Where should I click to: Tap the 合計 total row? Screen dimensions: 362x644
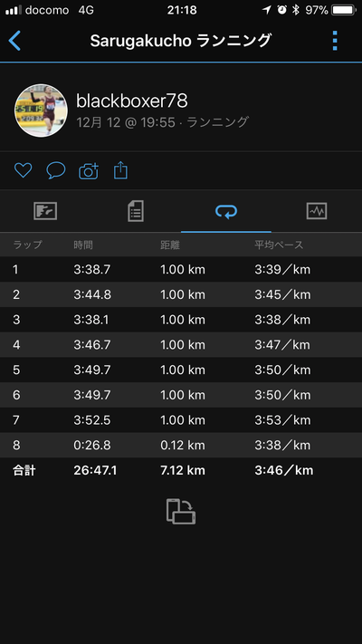tap(181, 470)
